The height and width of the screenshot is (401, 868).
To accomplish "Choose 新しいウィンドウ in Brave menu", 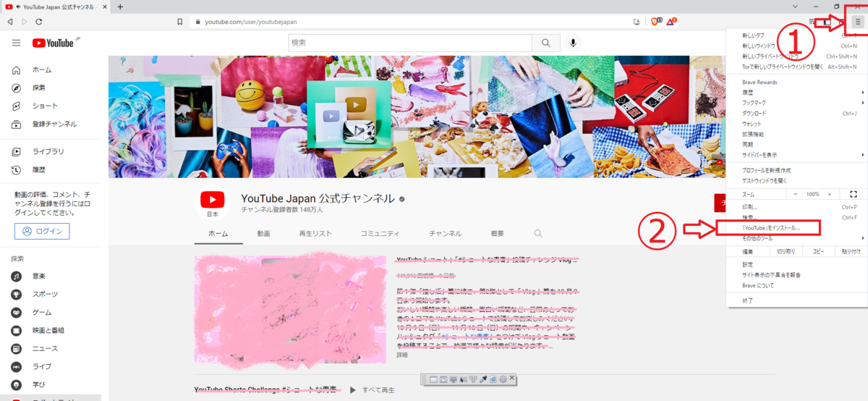I will point(797,46).
